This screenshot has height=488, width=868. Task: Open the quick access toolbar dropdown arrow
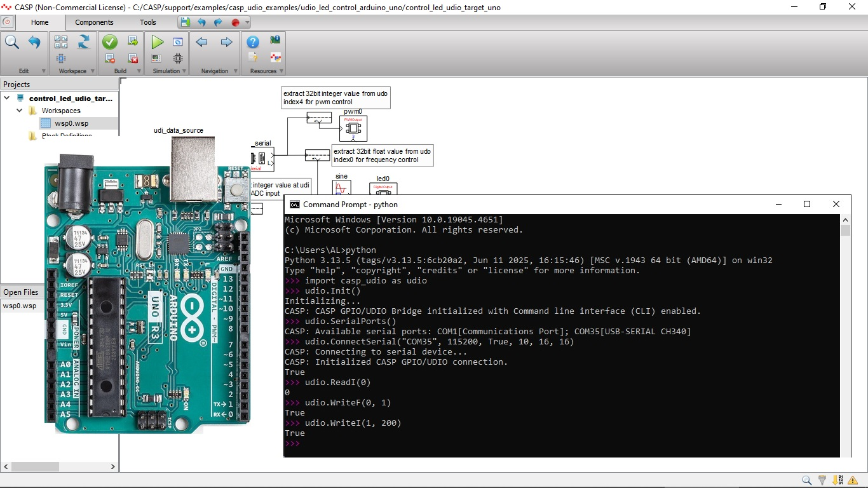pos(247,22)
